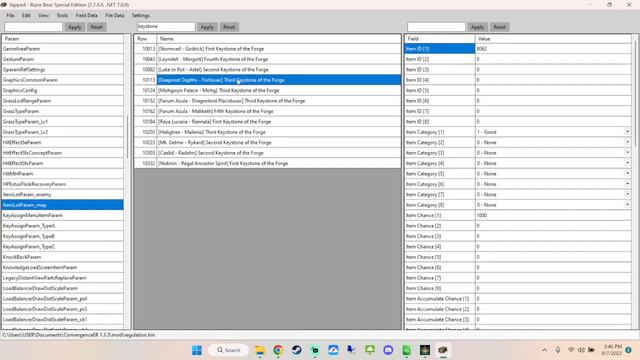Click Apply beside the param filter box
The image size is (640, 360).
point(74,27)
